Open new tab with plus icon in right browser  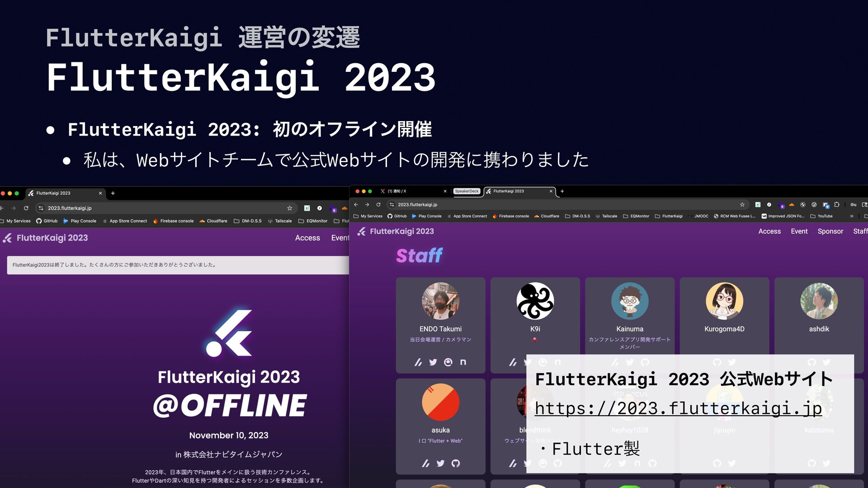(x=562, y=191)
